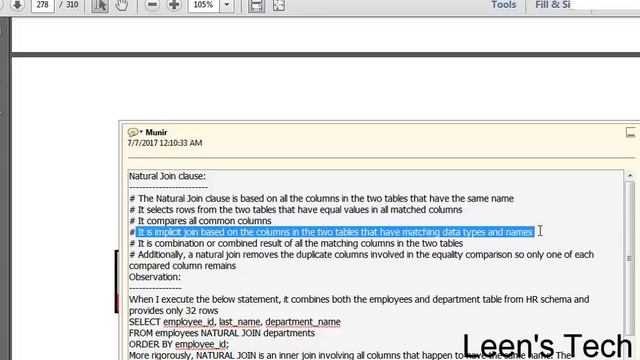640x360 pixels.
Task: Click the fit width scrolling mode icon
Action: point(256,5)
